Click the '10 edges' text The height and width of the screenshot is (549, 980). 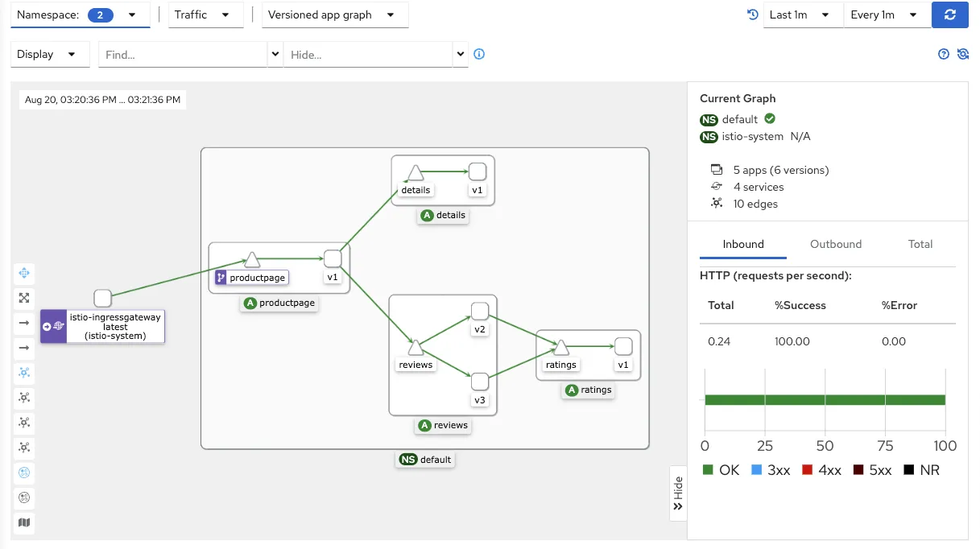[x=755, y=204]
